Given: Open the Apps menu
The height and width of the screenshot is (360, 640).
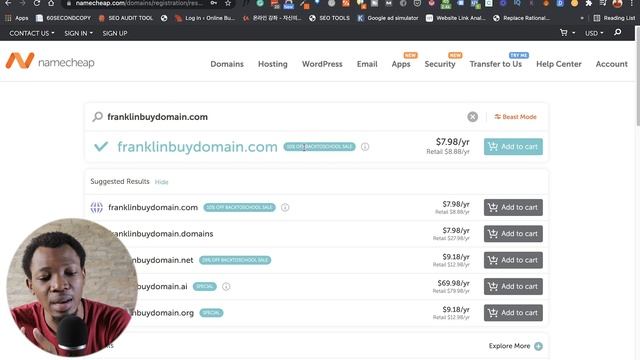Looking at the screenshot, I should [401, 64].
